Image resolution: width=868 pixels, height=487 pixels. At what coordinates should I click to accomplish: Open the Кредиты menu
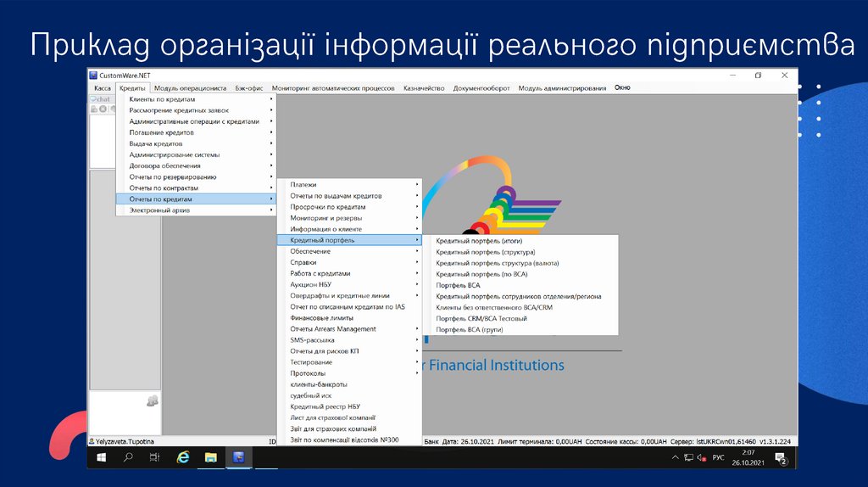pyautogui.click(x=132, y=88)
